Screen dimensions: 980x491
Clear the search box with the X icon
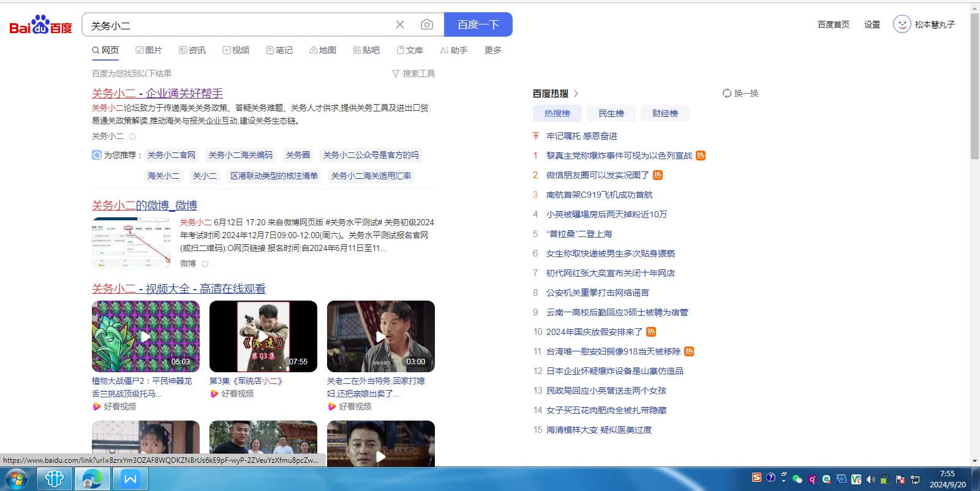(400, 24)
